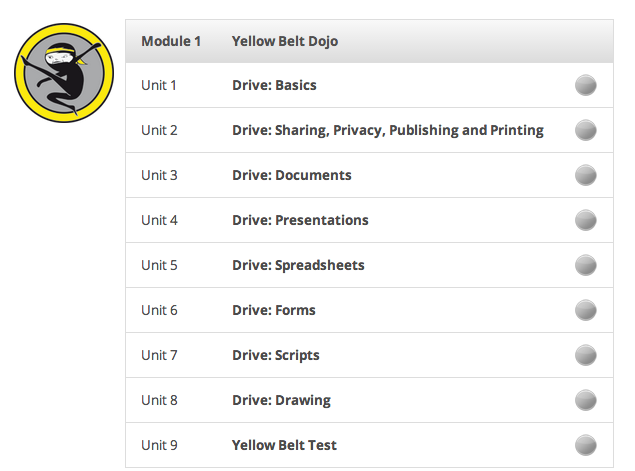Screen dimensions: 635x471
Task: Click the gray circle next to Drive: Spreadsheets
Action: (x=586, y=265)
